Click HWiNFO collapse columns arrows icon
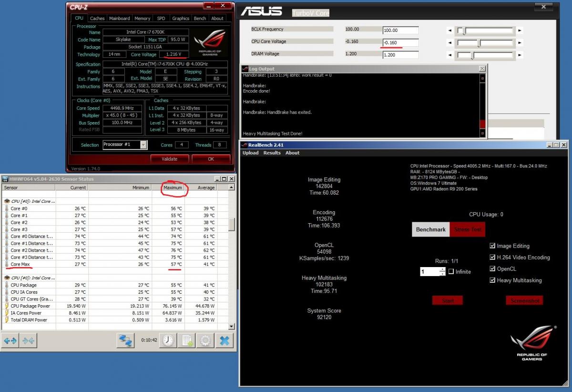Screen dimensions: 572x392 click(29, 341)
